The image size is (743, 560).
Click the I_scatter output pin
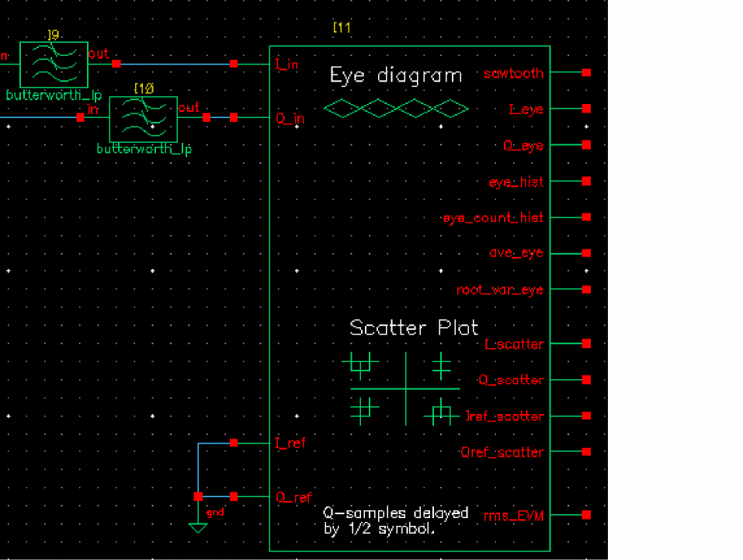click(x=586, y=343)
